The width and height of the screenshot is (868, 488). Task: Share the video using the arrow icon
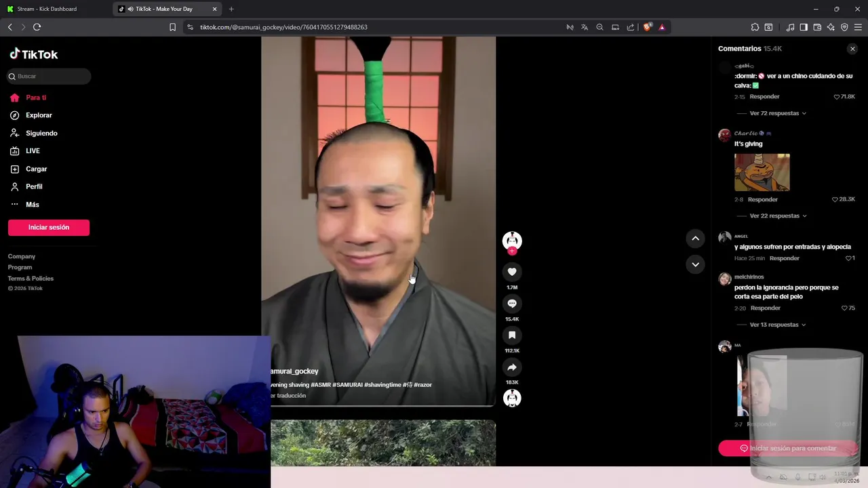(512, 367)
